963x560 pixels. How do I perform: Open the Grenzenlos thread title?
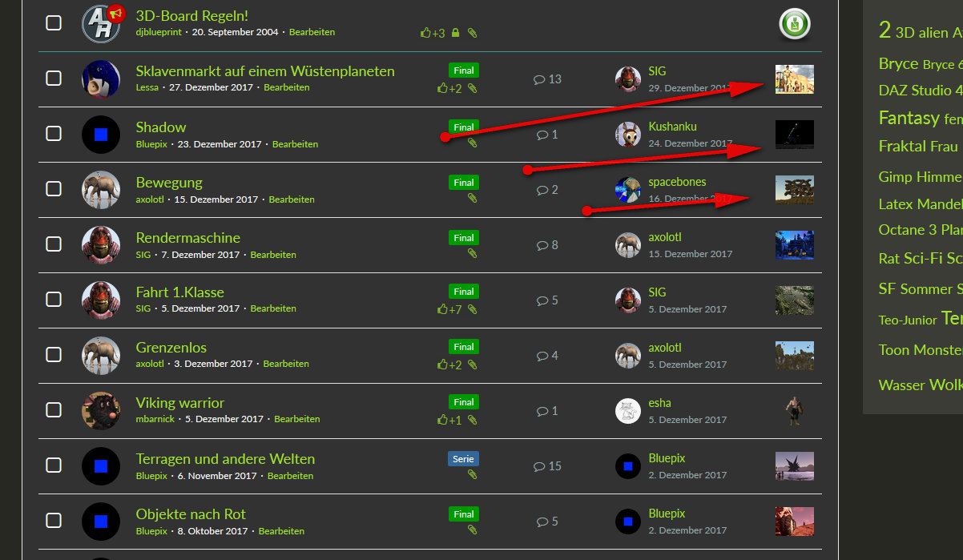coord(171,348)
